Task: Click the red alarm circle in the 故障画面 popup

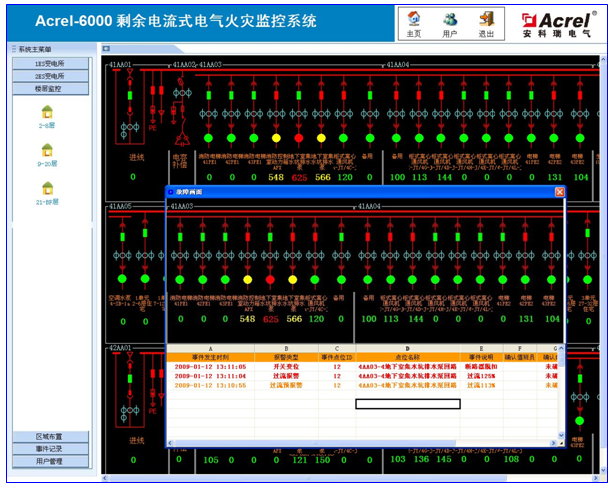Action: tap(270, 280)
